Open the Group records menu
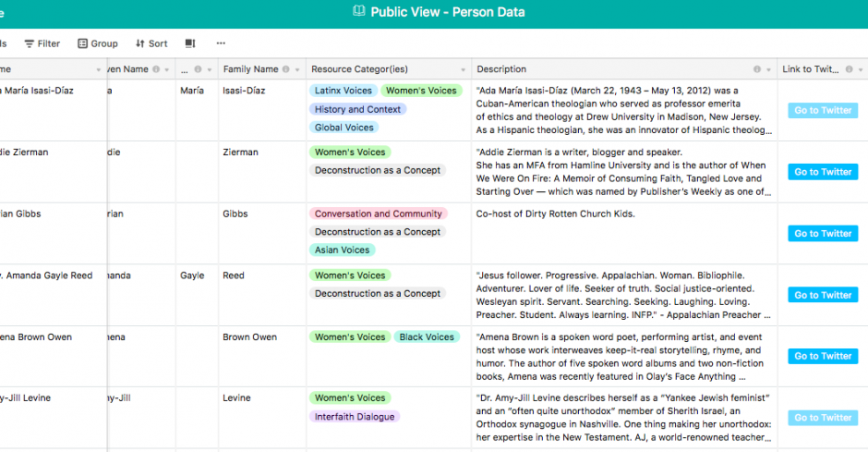The width and height of the screenshot is (868, 452). [x=98, y=43]
